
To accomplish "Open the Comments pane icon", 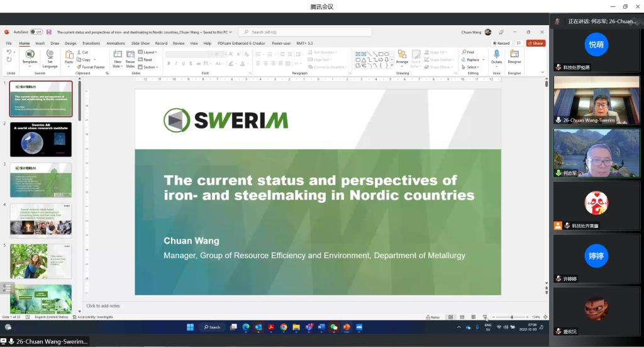I will [x=519, y=43].
